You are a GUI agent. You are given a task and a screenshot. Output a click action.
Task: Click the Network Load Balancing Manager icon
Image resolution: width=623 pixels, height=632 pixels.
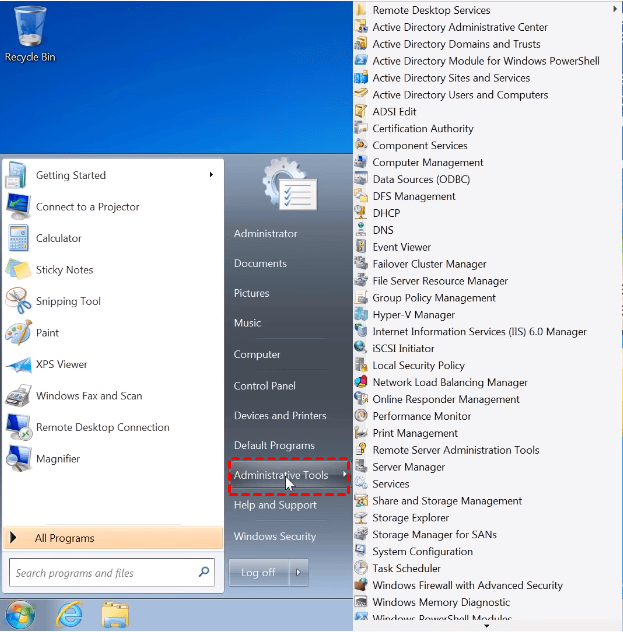[x=361, y=382]
